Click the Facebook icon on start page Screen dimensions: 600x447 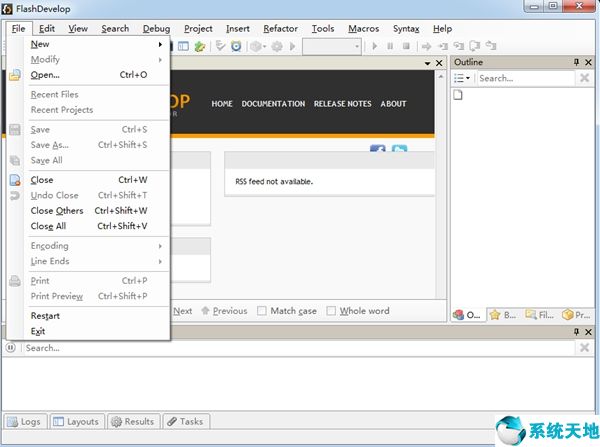(x=378, y=148)
